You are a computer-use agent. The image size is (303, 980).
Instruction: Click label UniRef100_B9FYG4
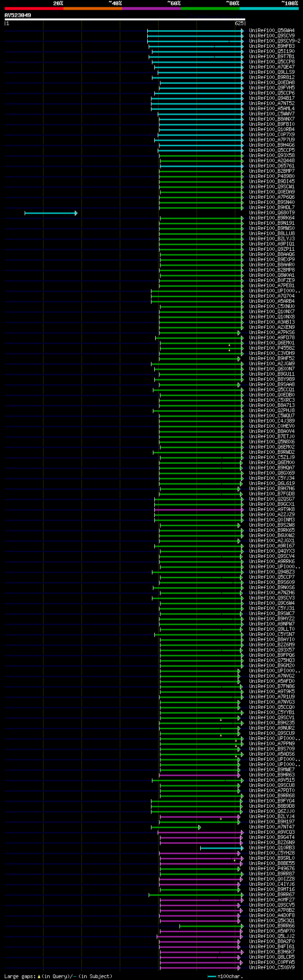[272, 801]
